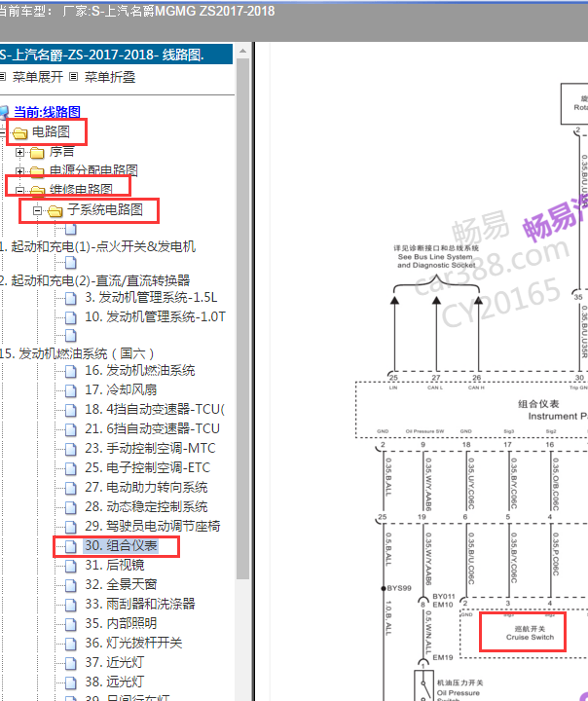This screenshot has height=701, width=588.
Task: Open 25. 电子控制空调-ETC diagram
Action: (148, 468)
